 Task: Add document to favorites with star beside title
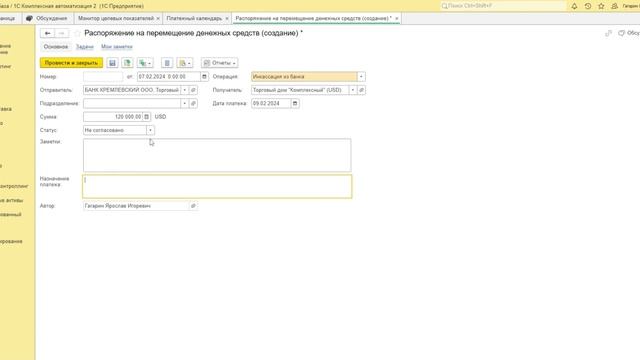77,33
